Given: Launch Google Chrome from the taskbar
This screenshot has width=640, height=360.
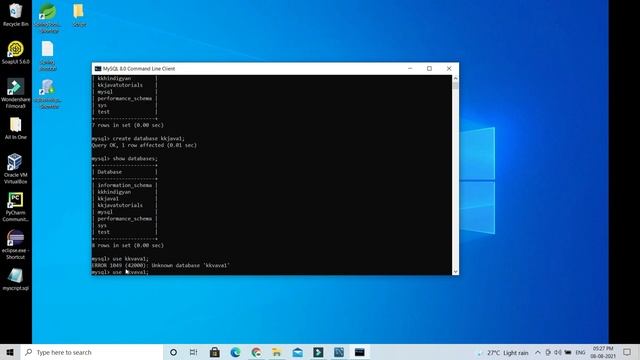Looking at the screenshot, I should [x=256, y=352].
